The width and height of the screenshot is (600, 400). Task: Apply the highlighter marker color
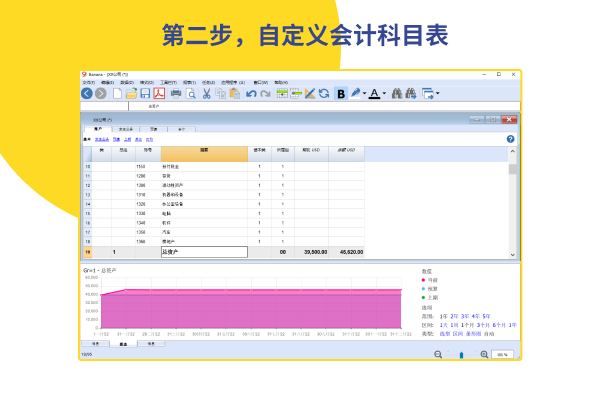[355, 93]
